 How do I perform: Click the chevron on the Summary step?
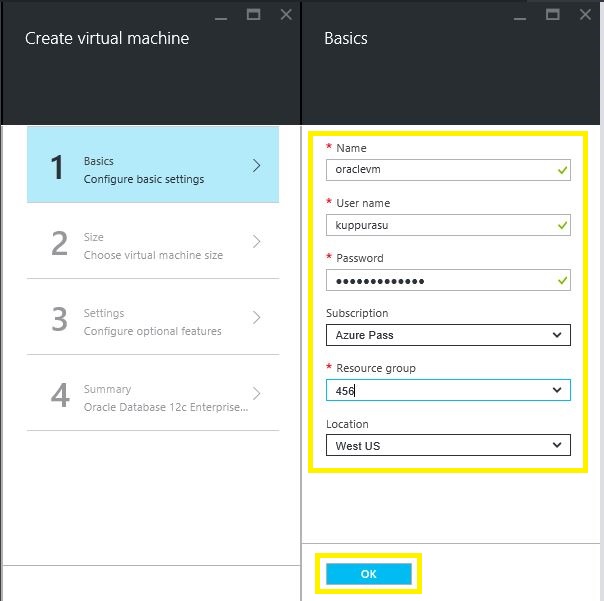(257, 394)
